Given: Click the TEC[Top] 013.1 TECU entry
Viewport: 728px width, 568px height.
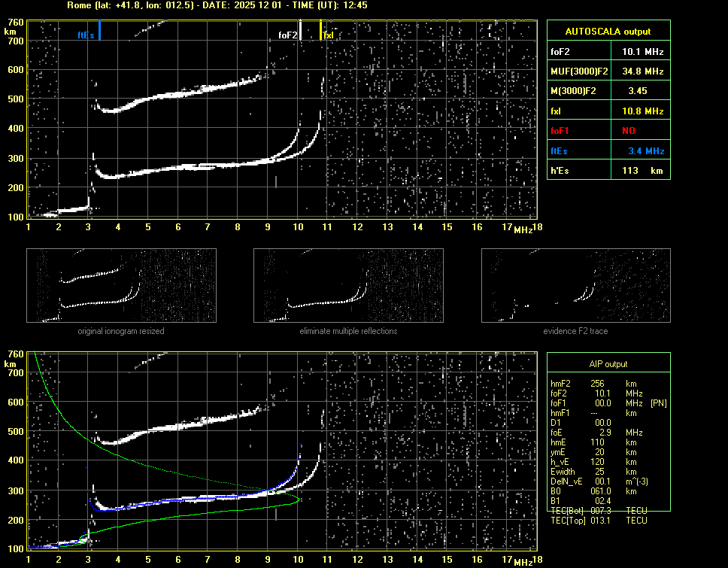Looking at the screenshot, I should [598, 521].
